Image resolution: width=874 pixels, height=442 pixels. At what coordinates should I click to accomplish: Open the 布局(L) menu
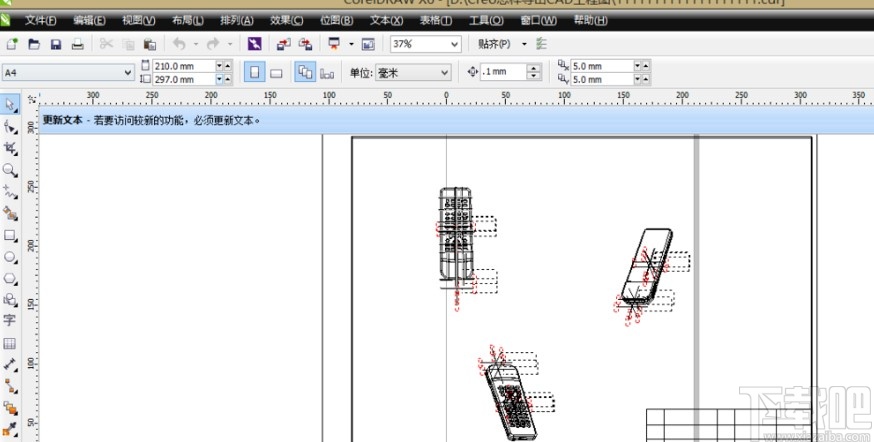[x=188, y=21]
